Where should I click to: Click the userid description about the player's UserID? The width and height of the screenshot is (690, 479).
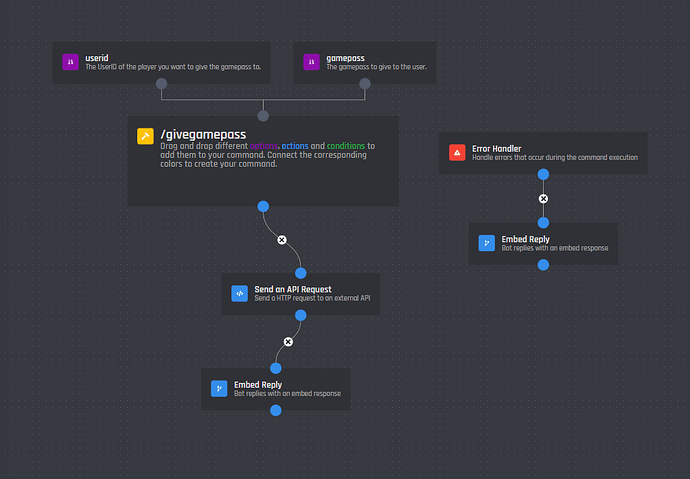[x=173, y=67]
